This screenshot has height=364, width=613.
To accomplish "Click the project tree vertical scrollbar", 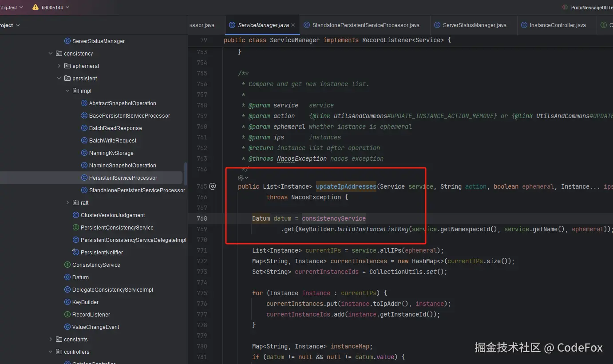I will 186,173.
